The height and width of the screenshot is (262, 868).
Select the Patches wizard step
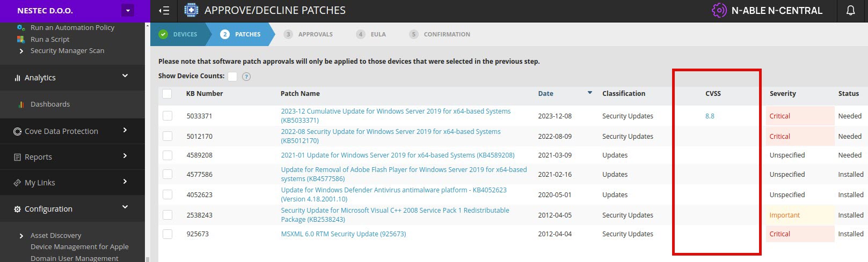(240, 34)
